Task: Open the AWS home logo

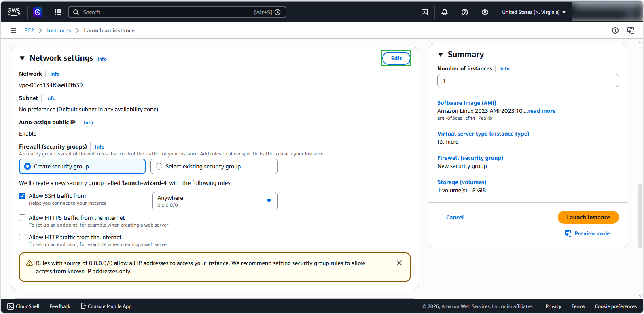Action: click(14, 12)
